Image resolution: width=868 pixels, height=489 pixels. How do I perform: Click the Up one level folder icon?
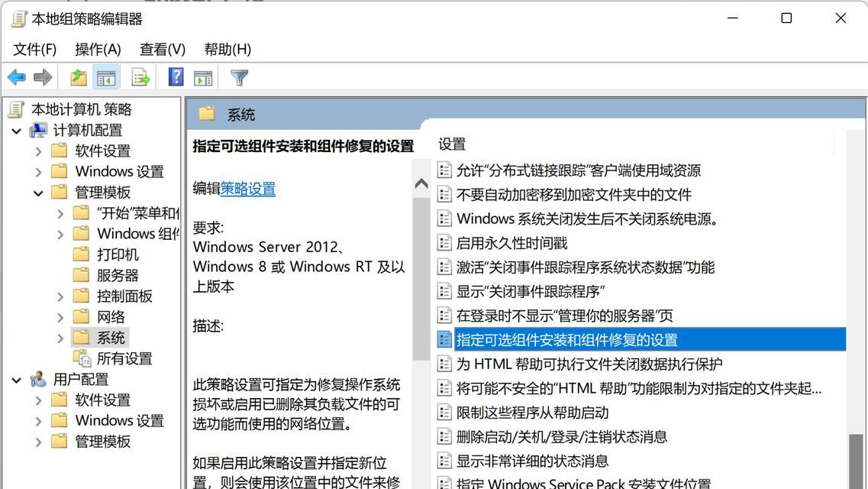[x=79, y=77]
